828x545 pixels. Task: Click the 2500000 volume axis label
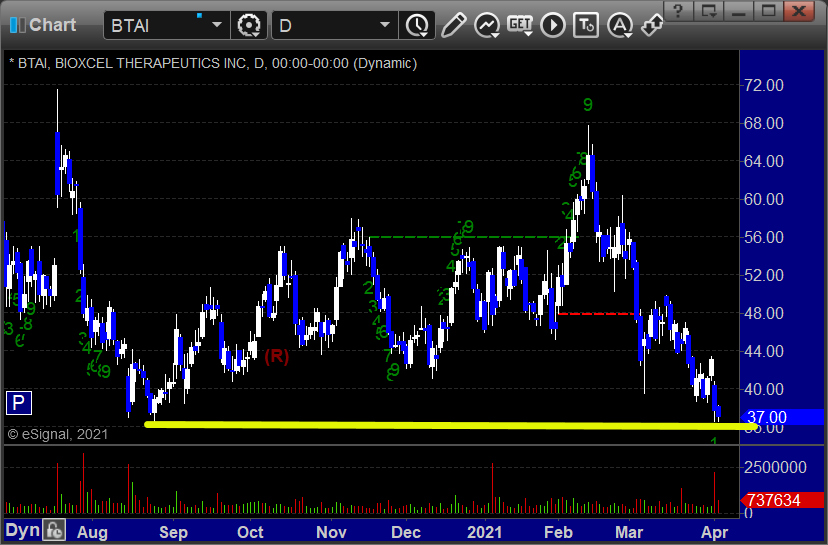pos(775,467)
